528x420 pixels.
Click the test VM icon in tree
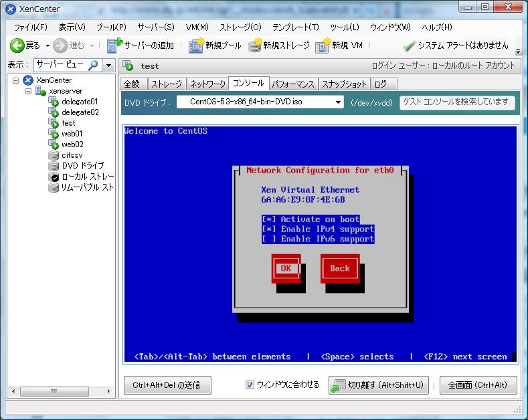pyautogui.click(x=54, y=123)
